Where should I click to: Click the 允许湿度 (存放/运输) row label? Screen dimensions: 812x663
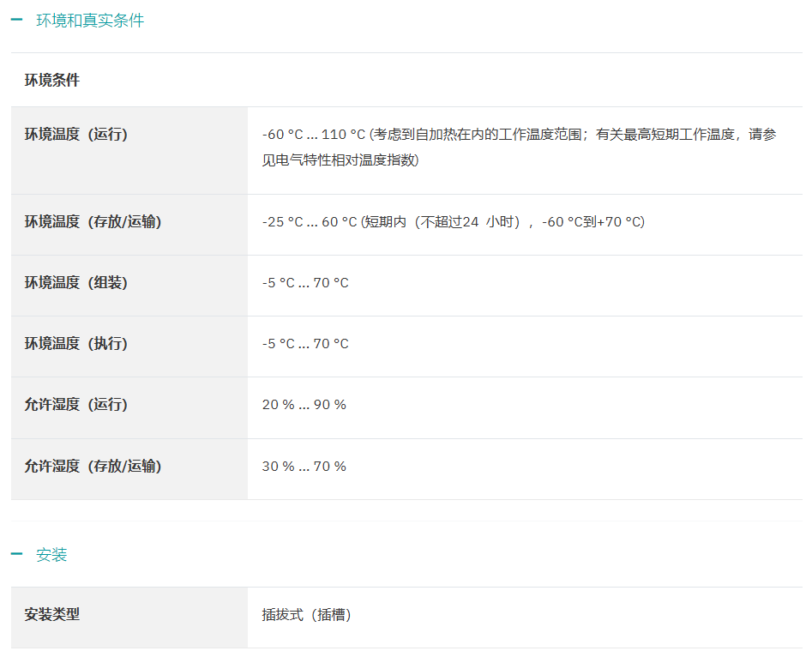[93, 466]
